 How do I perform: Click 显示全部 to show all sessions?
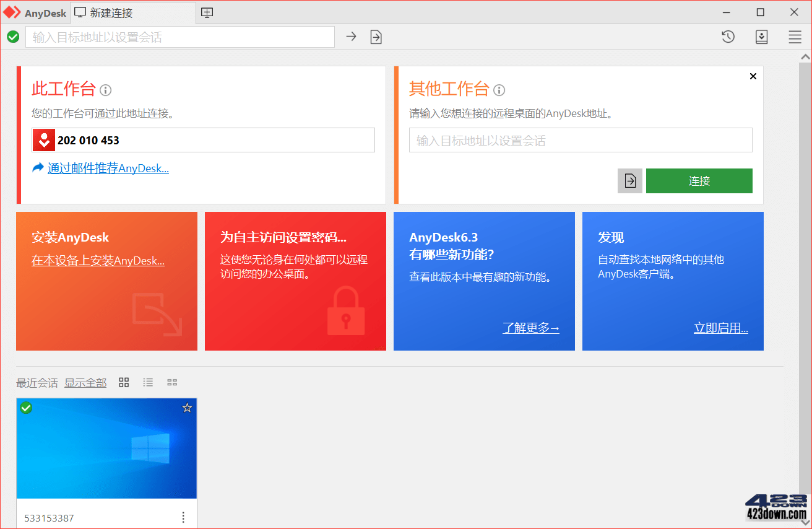click(x=85, y=382)
